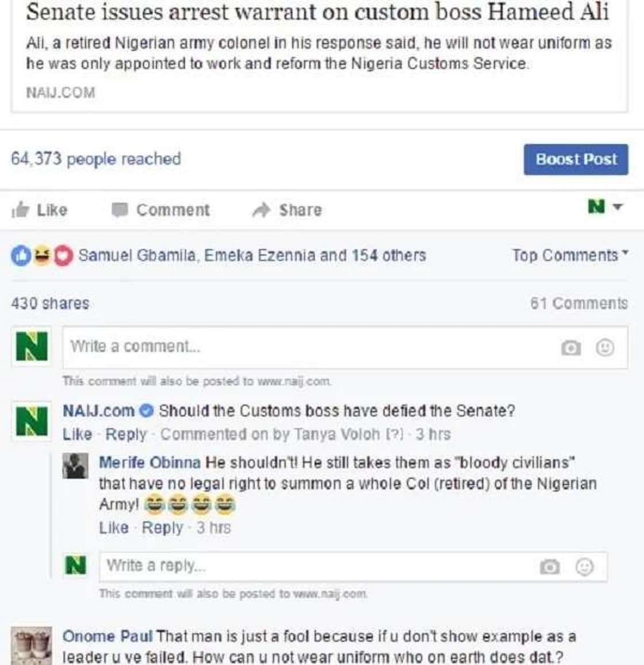
Task: Attach photo in the reply box
Action: tap(550, 567)
